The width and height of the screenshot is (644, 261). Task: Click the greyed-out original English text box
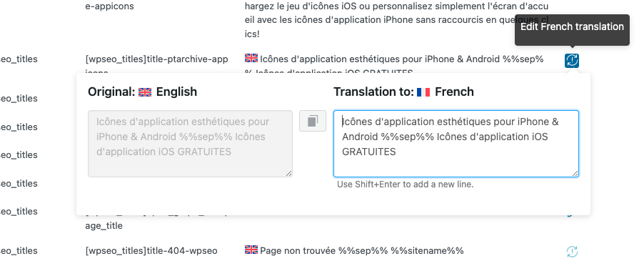(190, 144)
